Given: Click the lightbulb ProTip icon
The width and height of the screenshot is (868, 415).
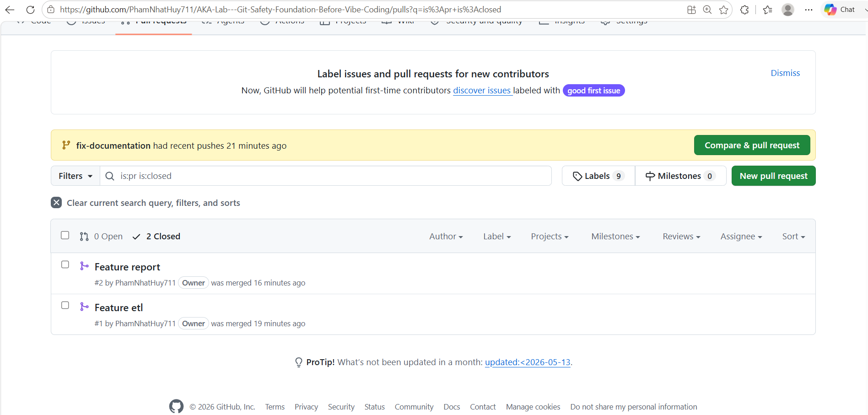Looking at the screenshot, I should coord(299,362).
